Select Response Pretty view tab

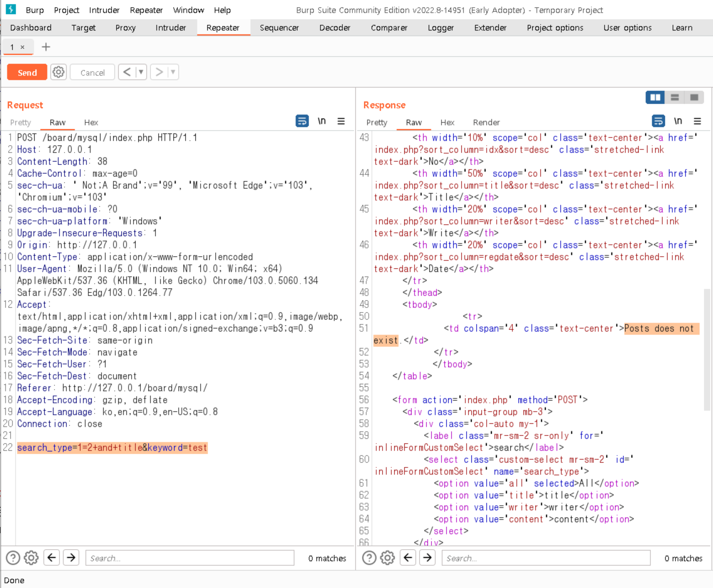click(377, 122)
